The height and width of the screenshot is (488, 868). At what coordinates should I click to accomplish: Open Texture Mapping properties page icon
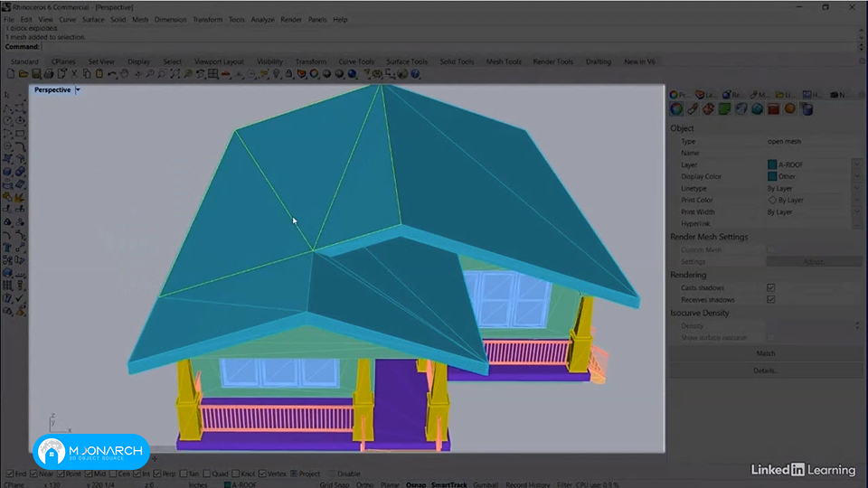click(x=709, y=109)
